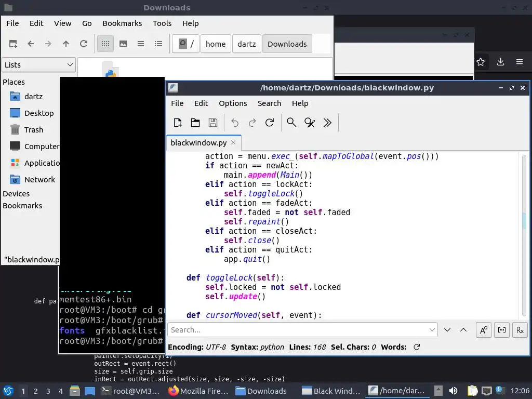Redo edit in editor

pos(252,123)
